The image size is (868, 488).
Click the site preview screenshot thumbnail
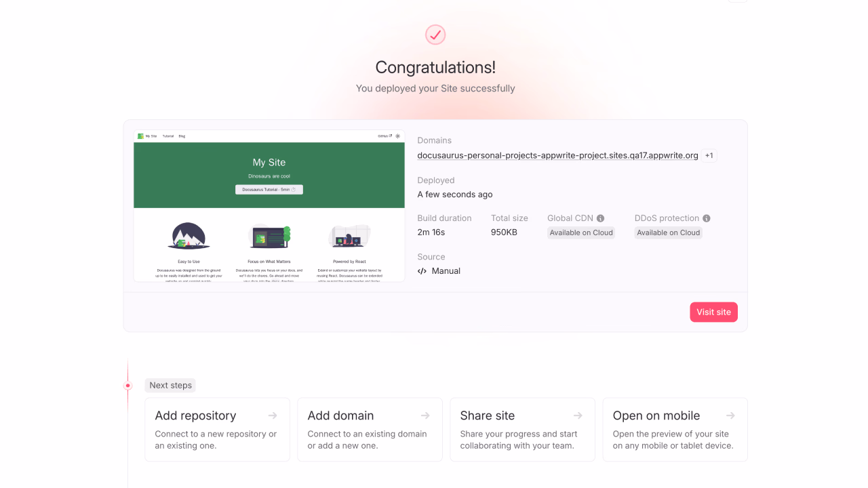pyautogui.click(x=269, y=206)
